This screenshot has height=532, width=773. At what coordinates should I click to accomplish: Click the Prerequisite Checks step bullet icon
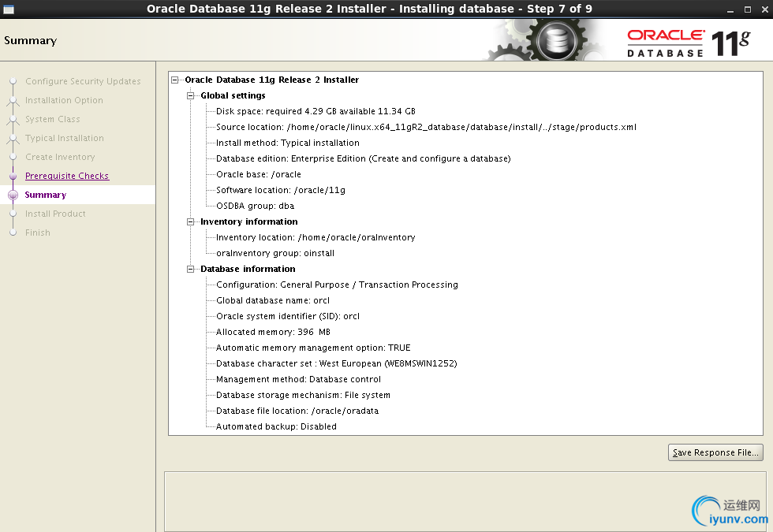[13, 176]
